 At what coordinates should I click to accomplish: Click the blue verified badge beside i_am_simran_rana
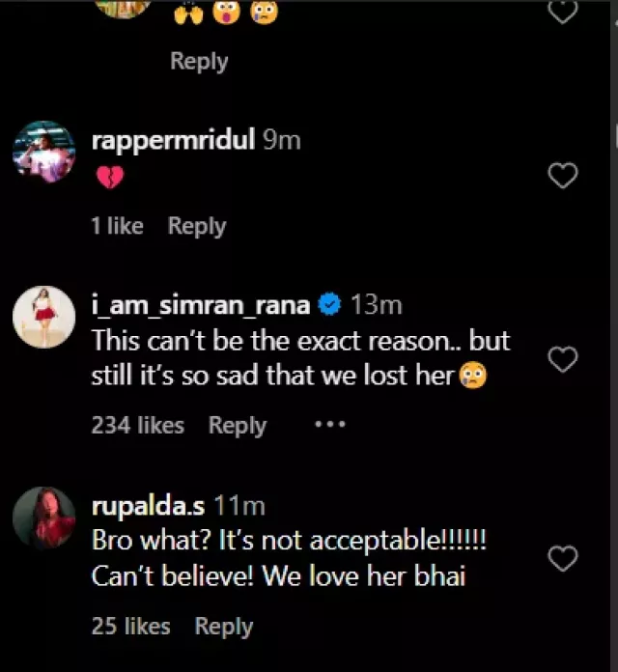[330, 306]
